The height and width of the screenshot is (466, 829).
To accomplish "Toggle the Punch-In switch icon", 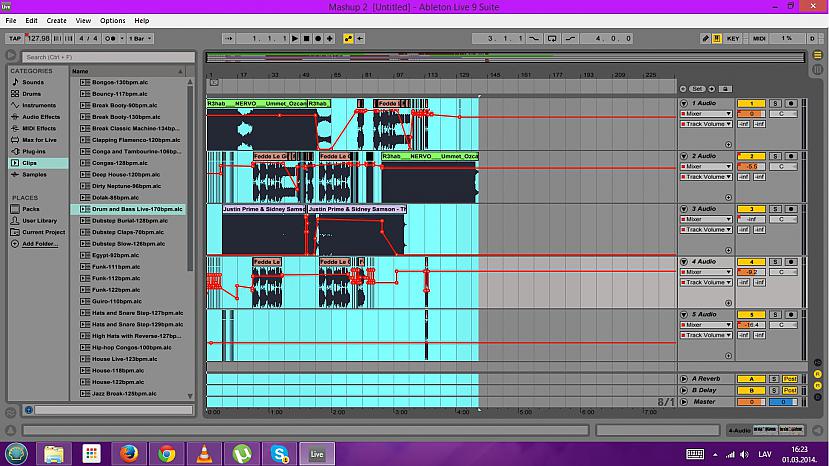I will pos(535,39).
